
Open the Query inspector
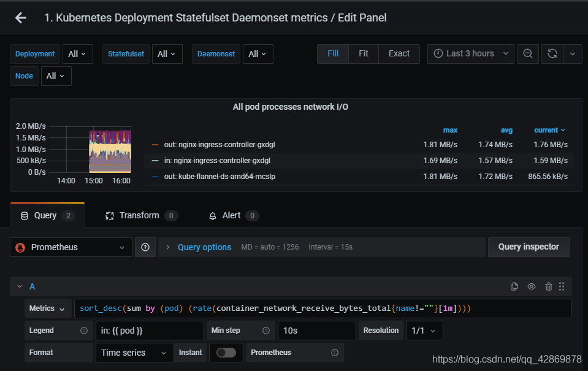(529, 247)
